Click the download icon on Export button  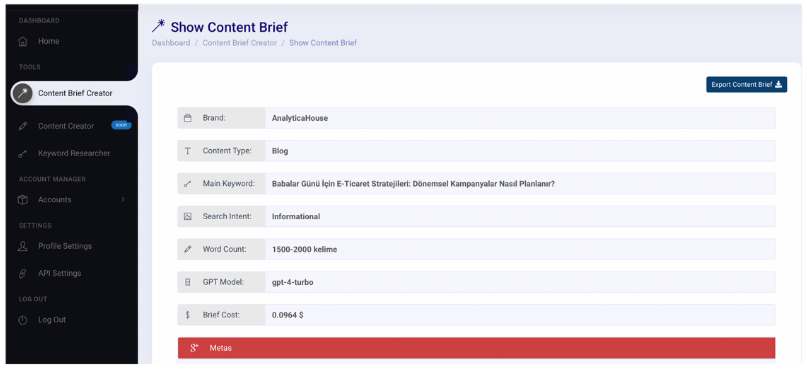click(x=778, y=84)
